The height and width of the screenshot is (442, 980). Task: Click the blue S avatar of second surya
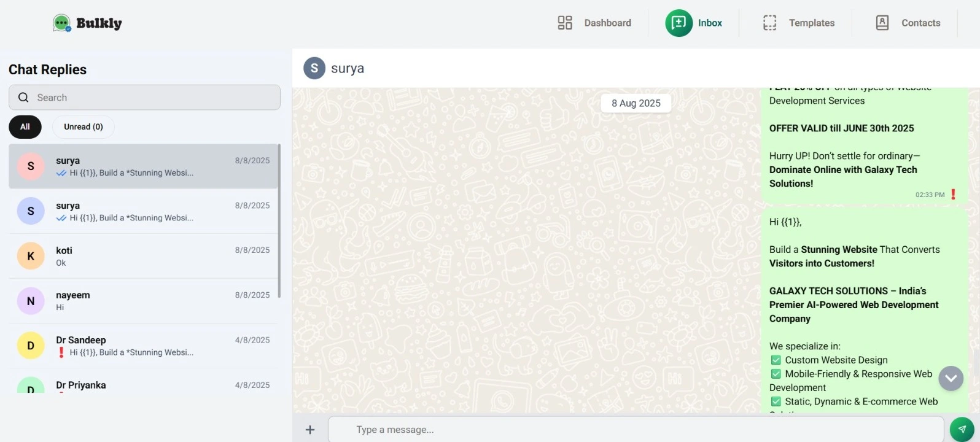[31, 211]
